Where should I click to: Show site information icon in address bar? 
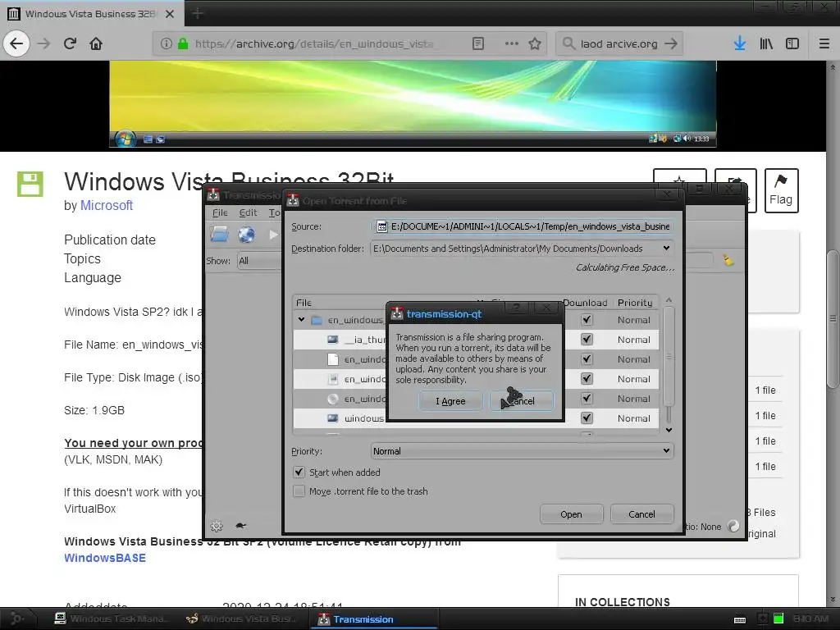pyautogui.click(x=166, y=43)
